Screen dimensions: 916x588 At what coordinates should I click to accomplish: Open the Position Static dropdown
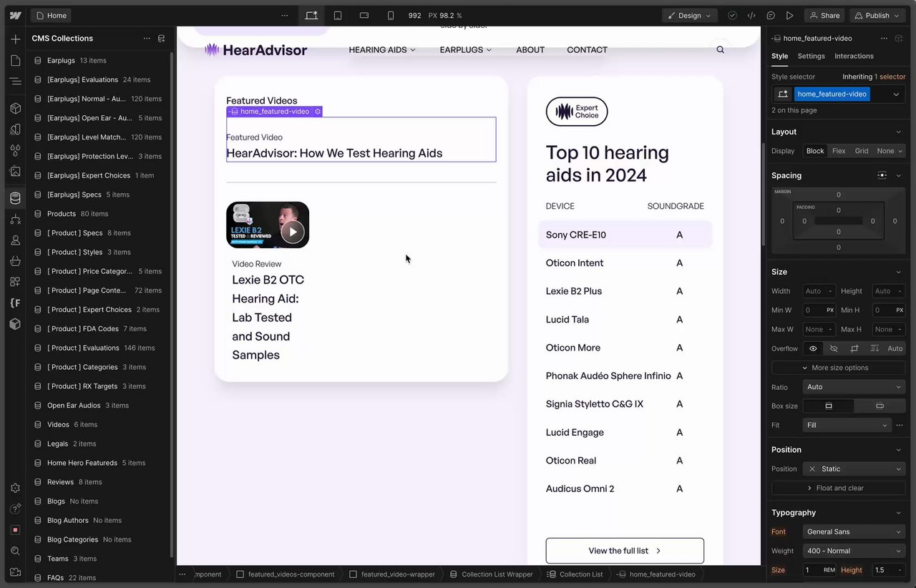coord(854,469)
